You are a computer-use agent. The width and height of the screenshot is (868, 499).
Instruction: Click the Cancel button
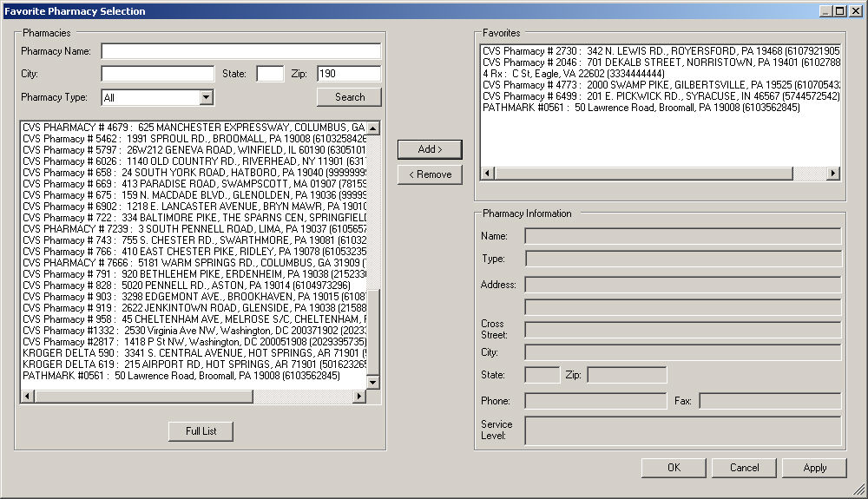point(744,468)
